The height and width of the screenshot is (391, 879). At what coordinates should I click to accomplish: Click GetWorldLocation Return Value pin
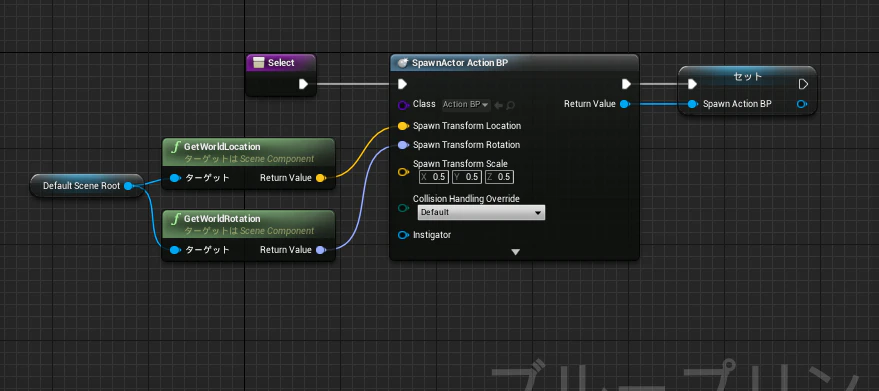(321, 178)
